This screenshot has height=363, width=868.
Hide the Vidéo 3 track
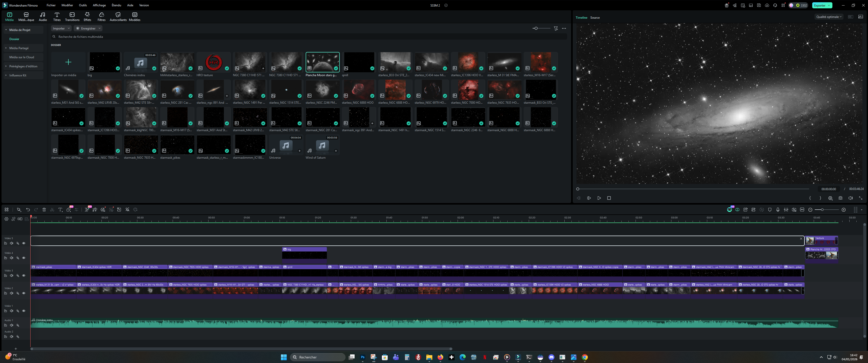(x=23, y=275)
